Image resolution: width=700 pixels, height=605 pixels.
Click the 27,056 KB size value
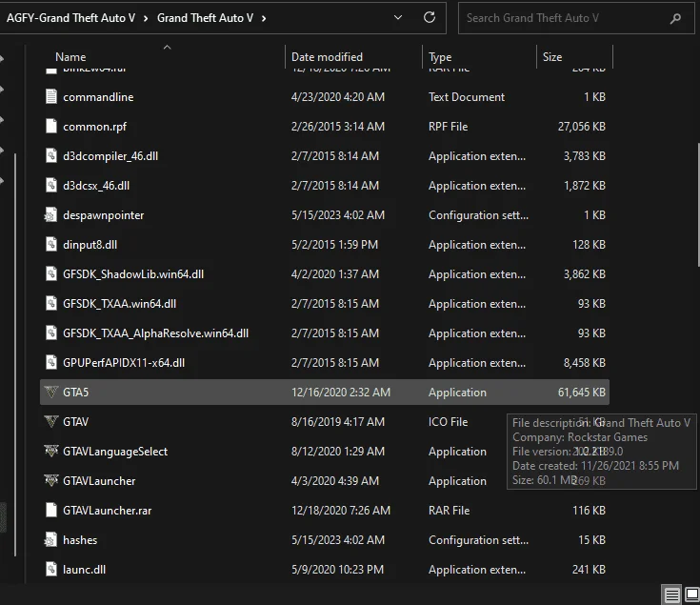coord(581,127)
